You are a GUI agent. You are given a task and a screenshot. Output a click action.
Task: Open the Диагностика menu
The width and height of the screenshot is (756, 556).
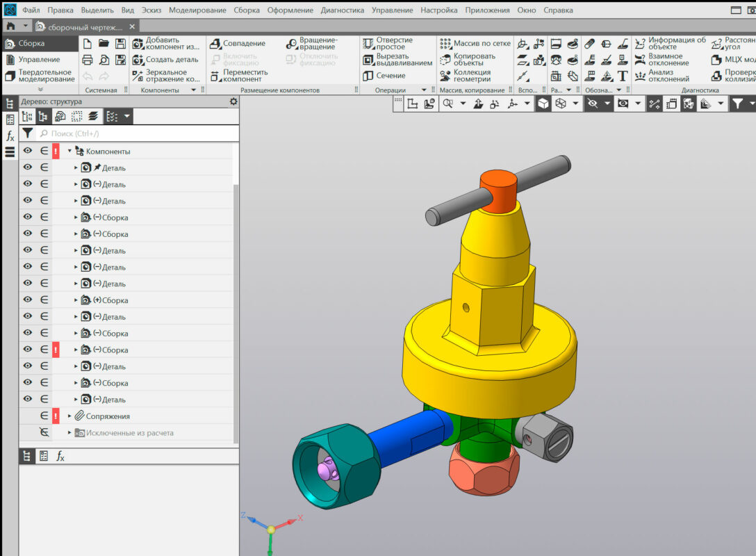click(342, 10)
